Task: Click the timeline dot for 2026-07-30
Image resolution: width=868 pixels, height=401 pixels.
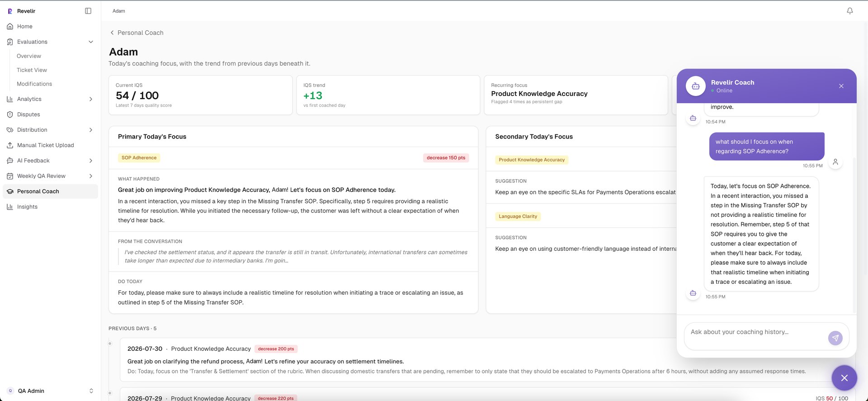Action: tap(110, 344)
